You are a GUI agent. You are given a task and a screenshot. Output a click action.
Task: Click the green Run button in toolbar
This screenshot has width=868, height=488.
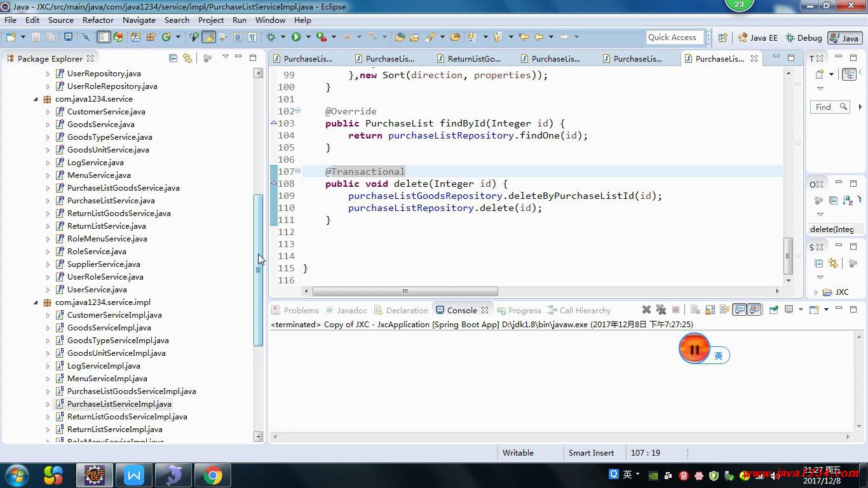click(x=295, y=37)
